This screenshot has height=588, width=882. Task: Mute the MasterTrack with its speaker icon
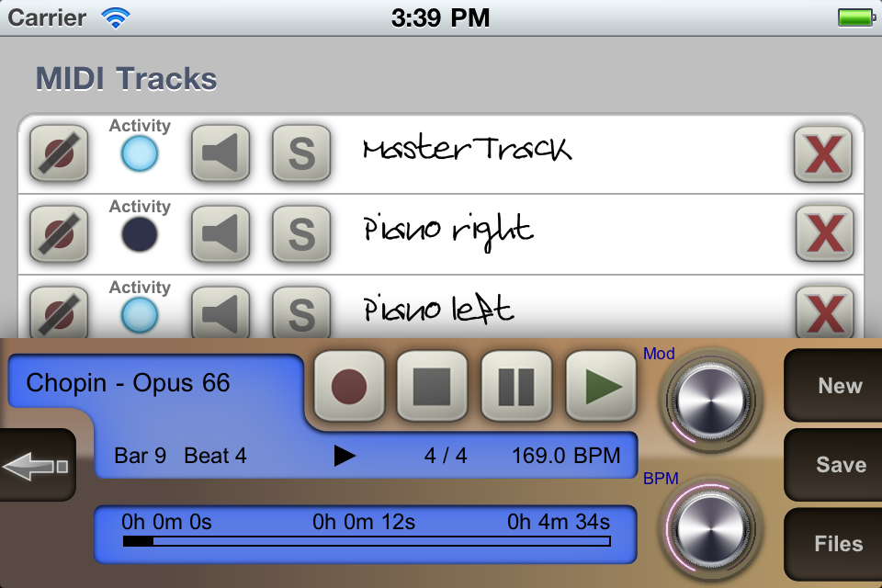coord(220,153)
